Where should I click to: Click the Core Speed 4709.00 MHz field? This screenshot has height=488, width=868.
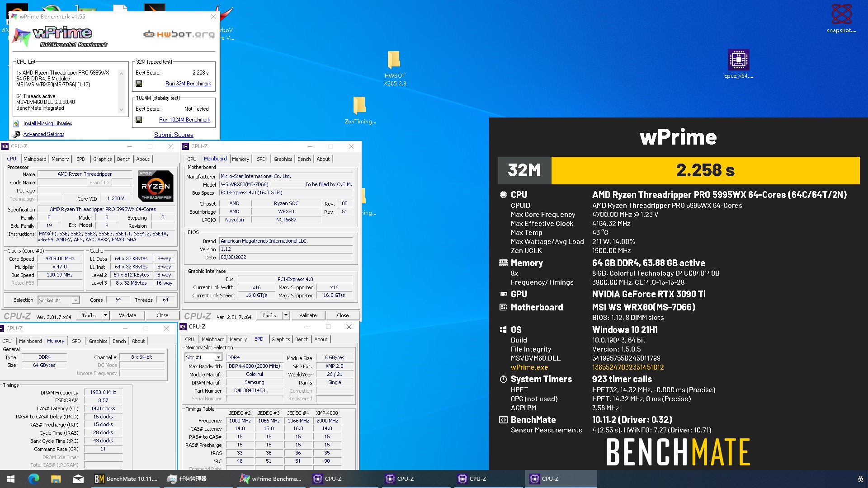tap(60, 259)
